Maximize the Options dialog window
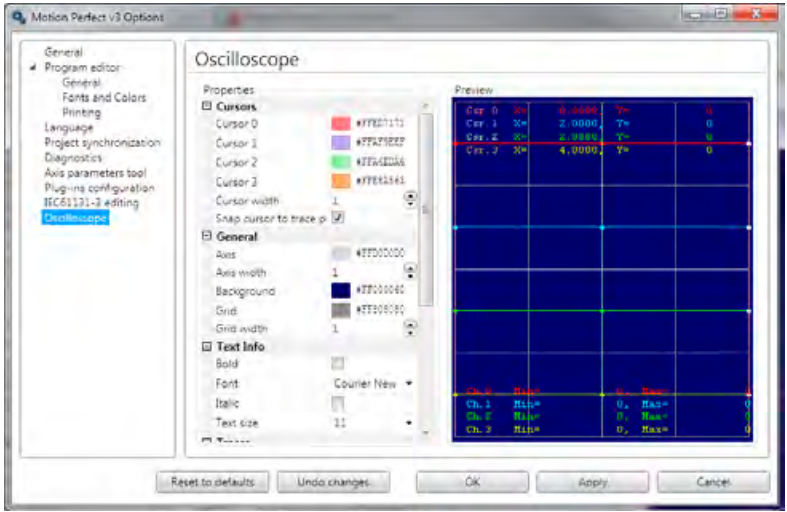 click(721, 15)
